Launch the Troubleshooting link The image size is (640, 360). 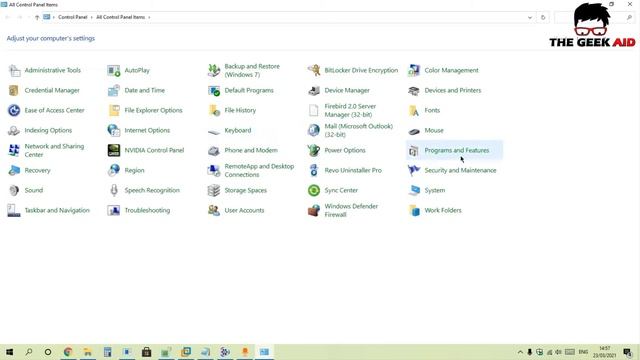147,210
